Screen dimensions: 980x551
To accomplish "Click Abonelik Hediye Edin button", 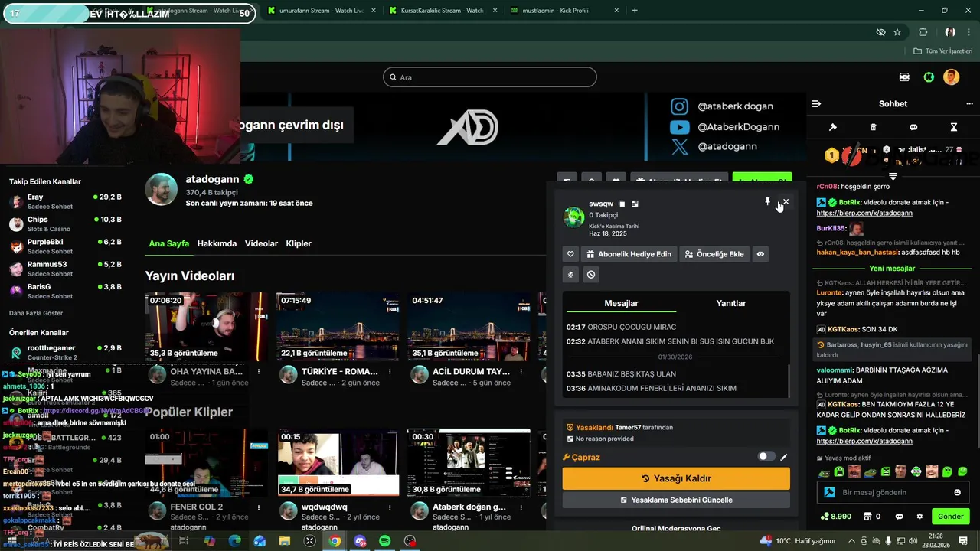I will [x=629, y=254].
